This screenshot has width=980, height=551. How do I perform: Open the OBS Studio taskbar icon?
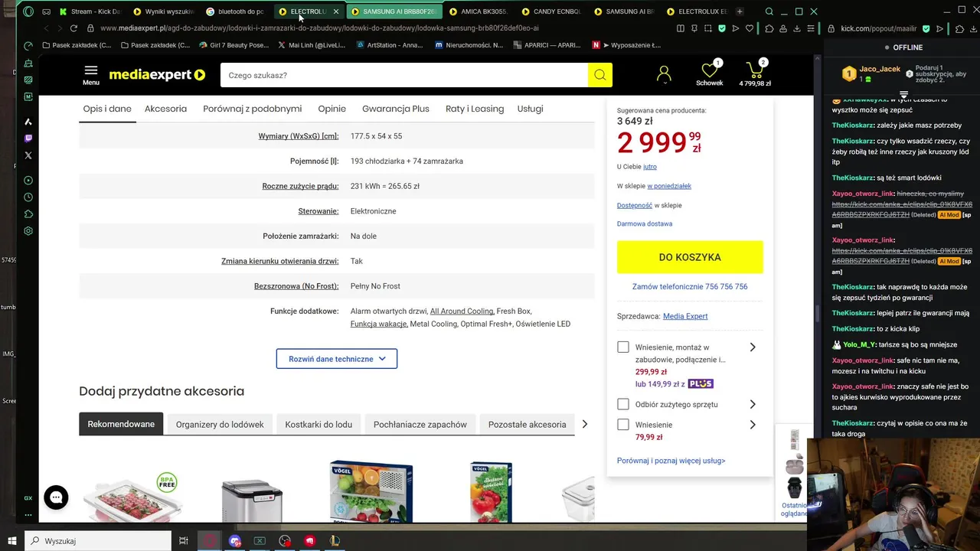click(285, 541)
